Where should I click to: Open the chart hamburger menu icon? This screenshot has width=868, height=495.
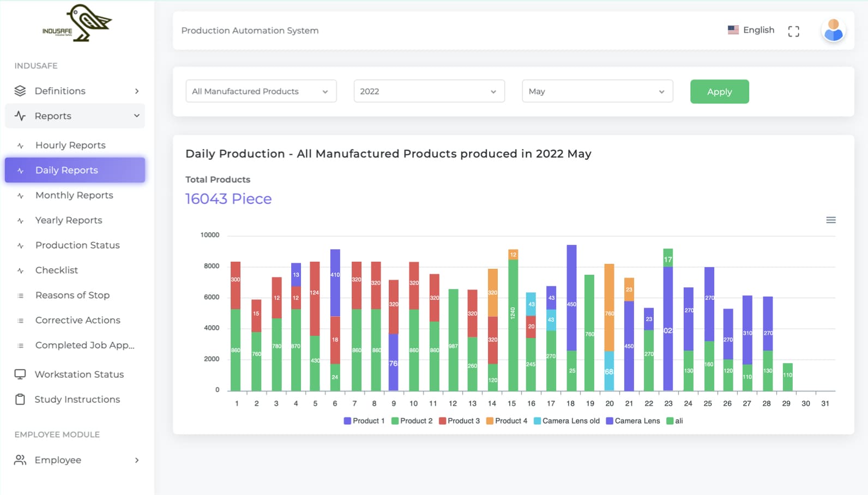pyautogui.click(x=830, y=220)
